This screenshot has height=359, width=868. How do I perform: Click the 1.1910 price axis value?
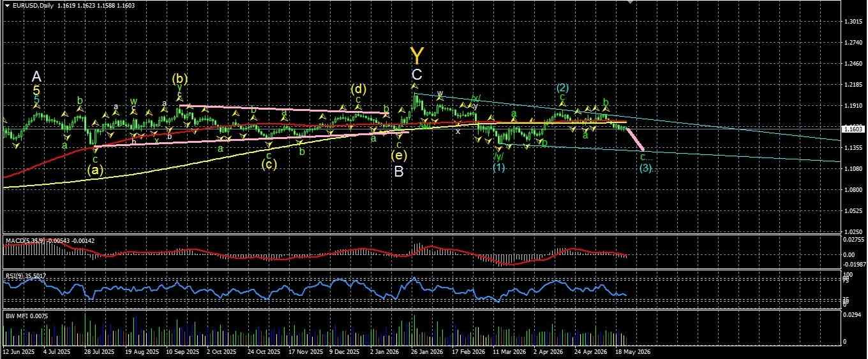(x=853, y=106)
